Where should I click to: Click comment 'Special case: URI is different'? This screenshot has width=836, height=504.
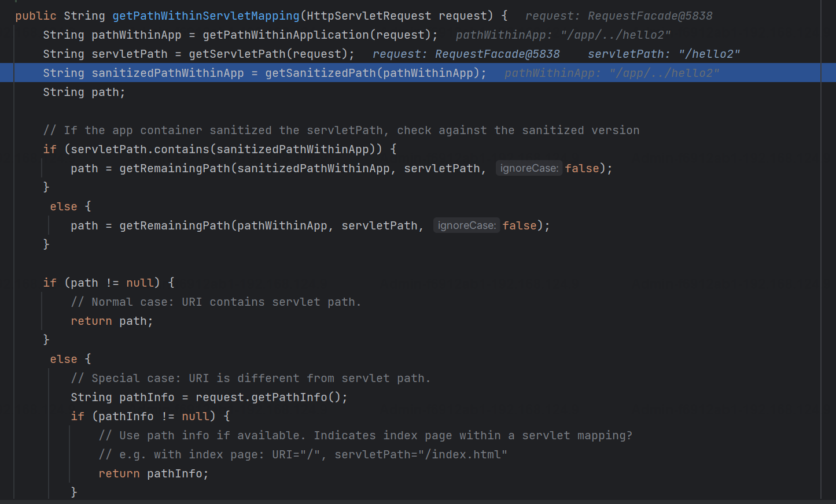click(251, 378)
